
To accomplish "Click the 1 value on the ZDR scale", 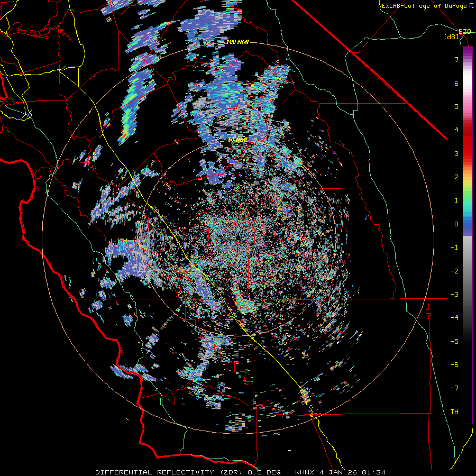I will [x=456, y=200].
